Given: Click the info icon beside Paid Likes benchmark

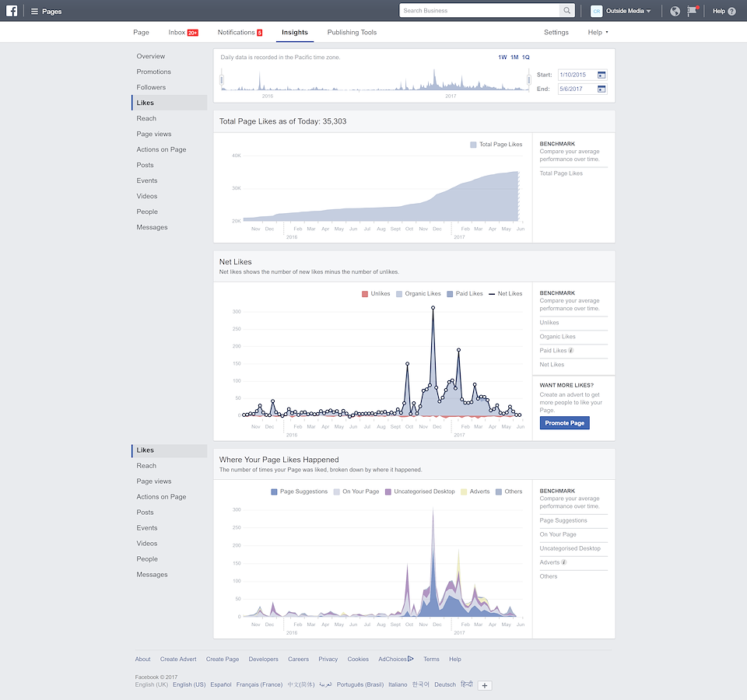Looking at the screenshot, I should pyautogui.click(x=571, y=351).
